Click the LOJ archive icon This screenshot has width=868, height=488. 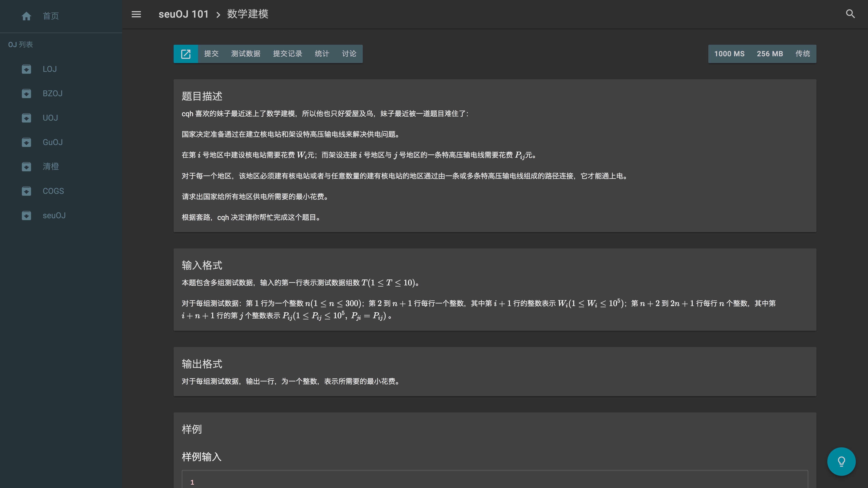point(26,69)
